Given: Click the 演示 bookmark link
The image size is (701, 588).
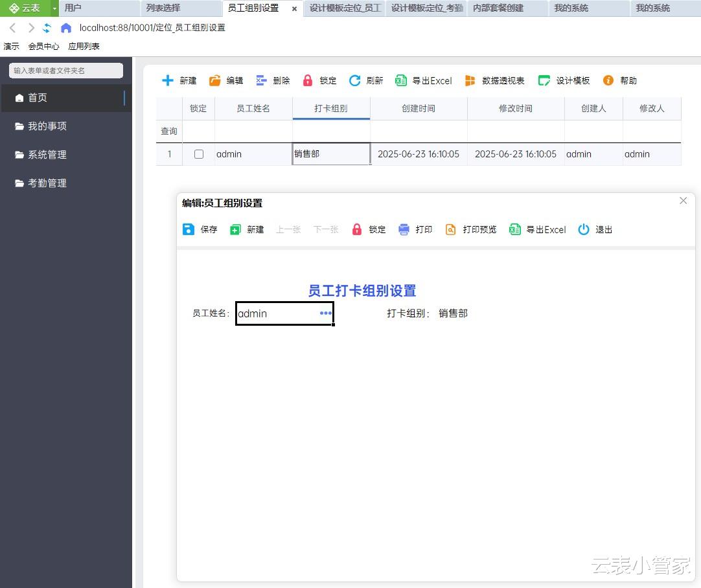Looking at the screenshot, I should pos(11,46).
